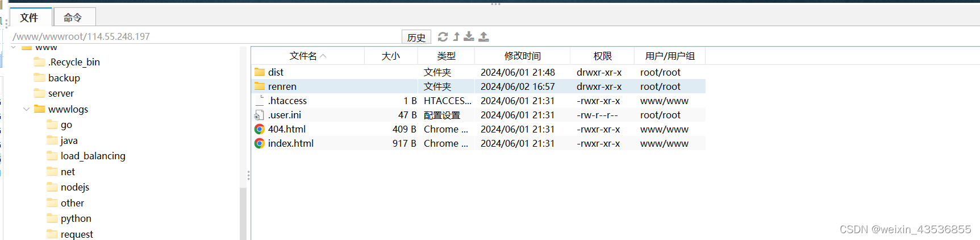980x240 pixels.
Task: Click the backup folder icon in tree
Action: (x=40, y=78)
